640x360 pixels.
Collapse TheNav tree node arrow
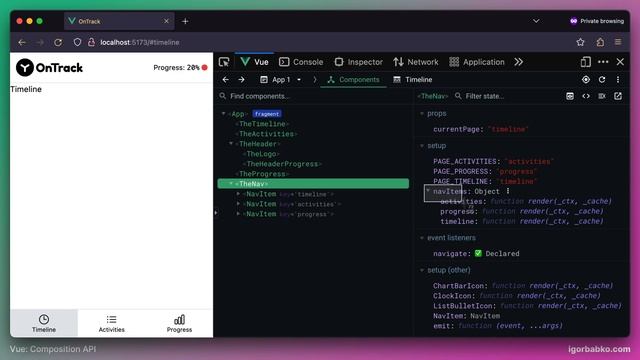(x=231, y=184)
